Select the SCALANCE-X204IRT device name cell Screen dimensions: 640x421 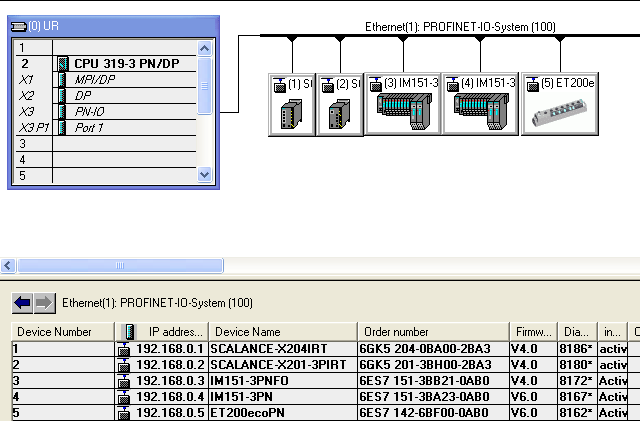(283, 349)
